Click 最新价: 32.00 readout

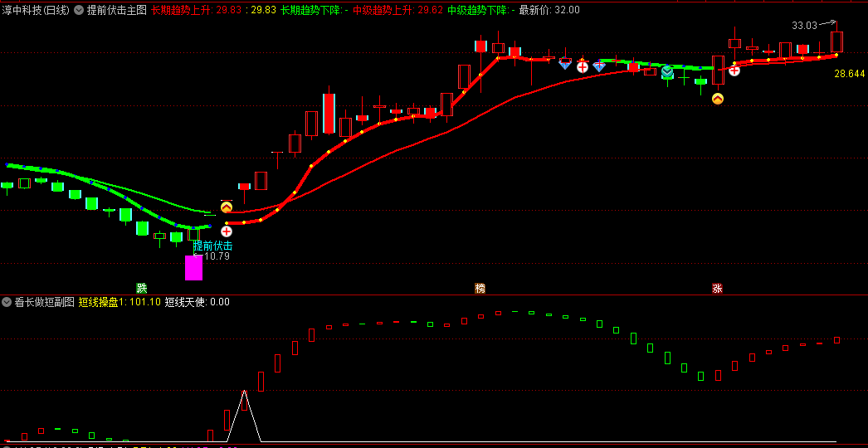point(549,10)
